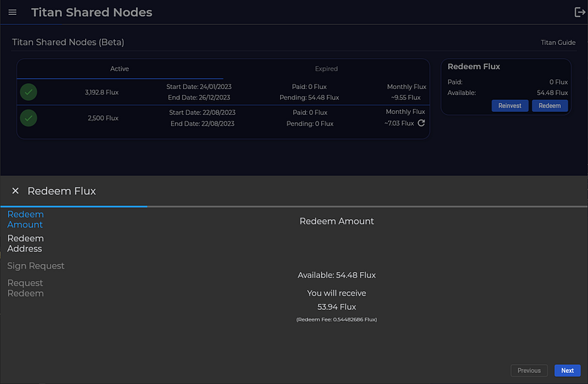Select the Request Redeem step
The width and height of the screenshot is (588, 384).
[x=26, y=288]
